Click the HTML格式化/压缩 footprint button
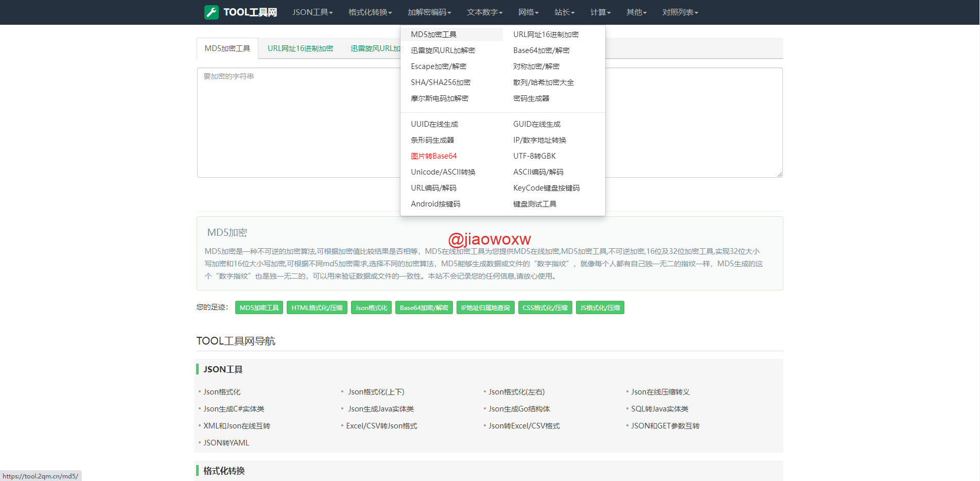This screenshot has width=980, height=481. [317, 308]
